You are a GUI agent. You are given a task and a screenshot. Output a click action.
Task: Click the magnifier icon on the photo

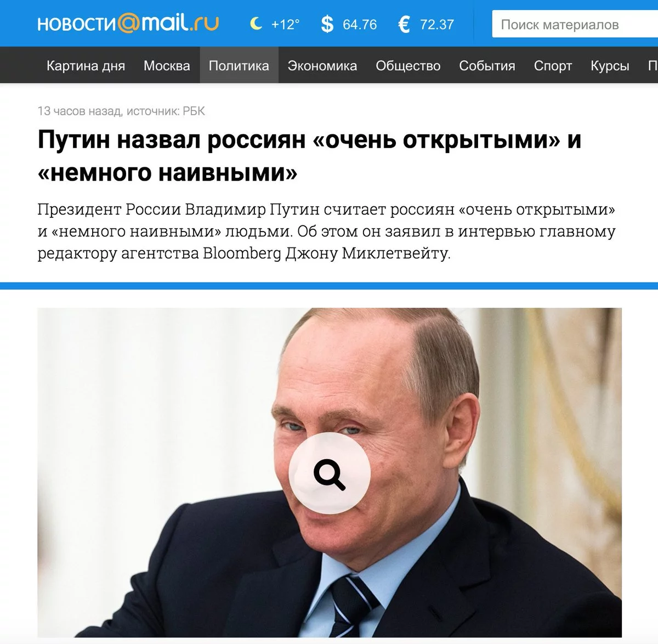click(x=330, y=473)
